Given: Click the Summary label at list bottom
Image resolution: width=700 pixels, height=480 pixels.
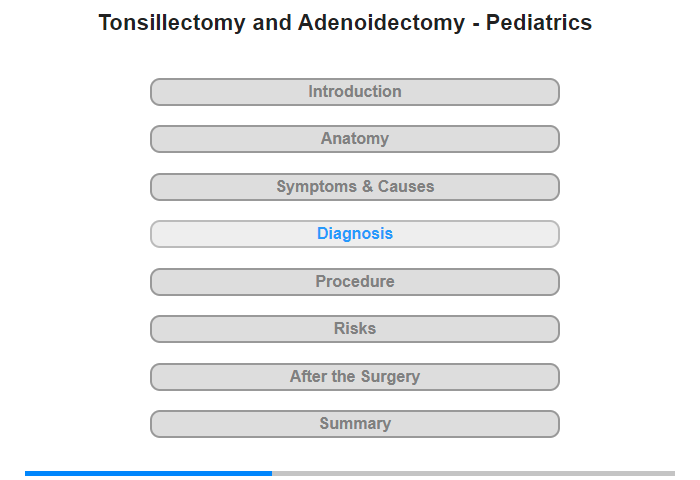Looking at the screenshot, I should pos(355,423).
